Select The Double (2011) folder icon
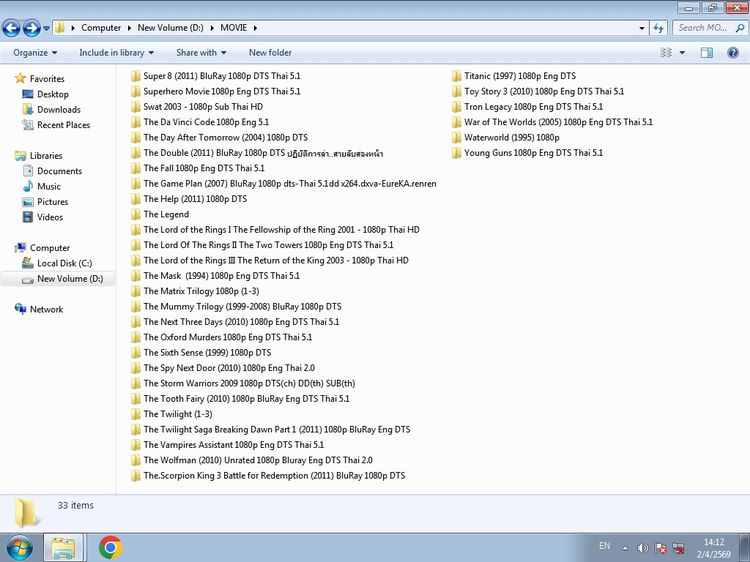750x562 pixels. click(135, 153)
